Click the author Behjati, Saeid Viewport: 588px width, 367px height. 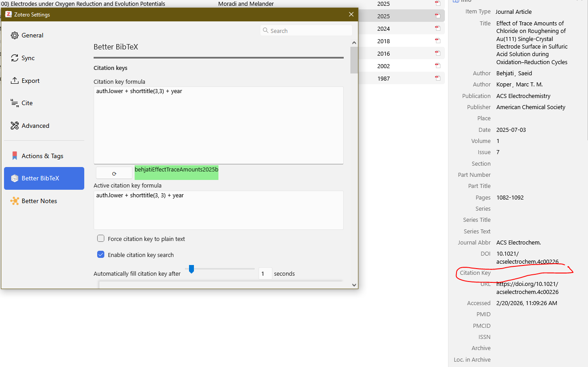tap(514, 73)
